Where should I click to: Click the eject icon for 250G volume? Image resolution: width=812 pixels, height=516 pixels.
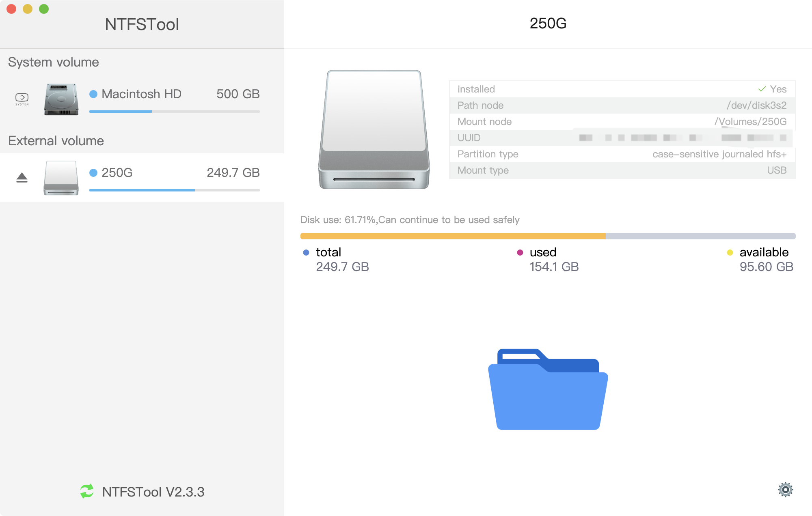click(22, 177)
